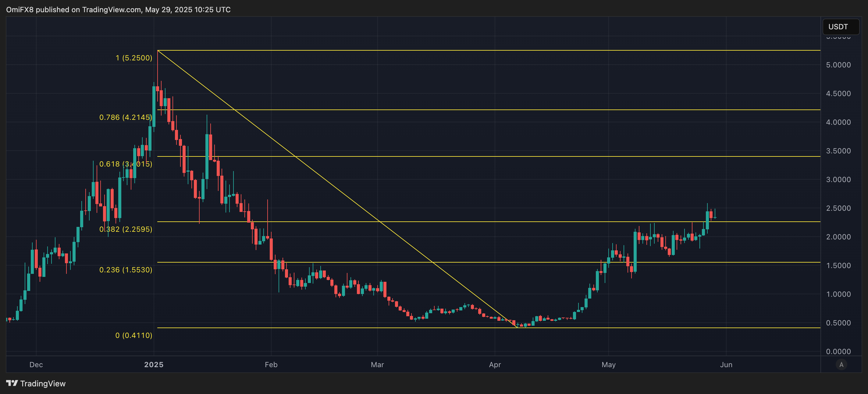Toggle auto scale button labeled A
This screenshot has width=868, height=394.
click(x=841, y=364)
